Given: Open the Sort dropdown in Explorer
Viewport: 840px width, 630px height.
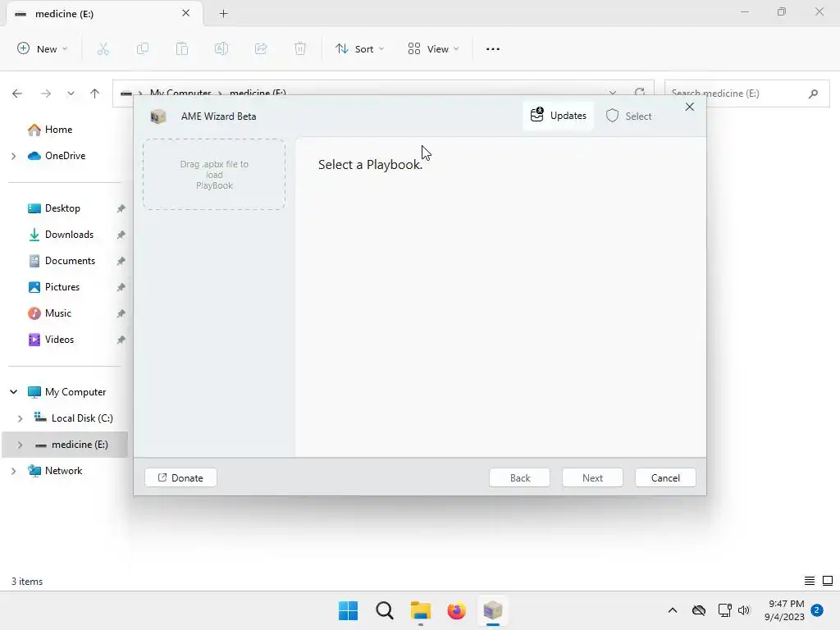Looking at the screenshot, I should coord(359,48).
